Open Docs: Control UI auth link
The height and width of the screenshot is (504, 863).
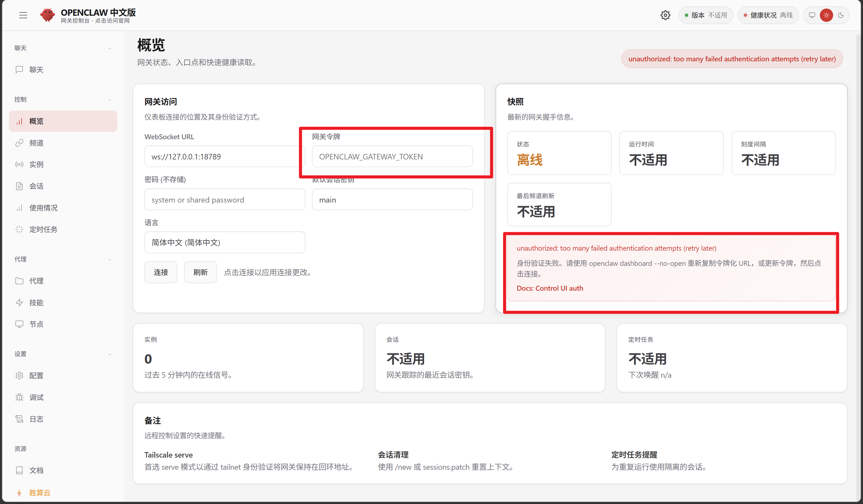[x=550, y=288]
